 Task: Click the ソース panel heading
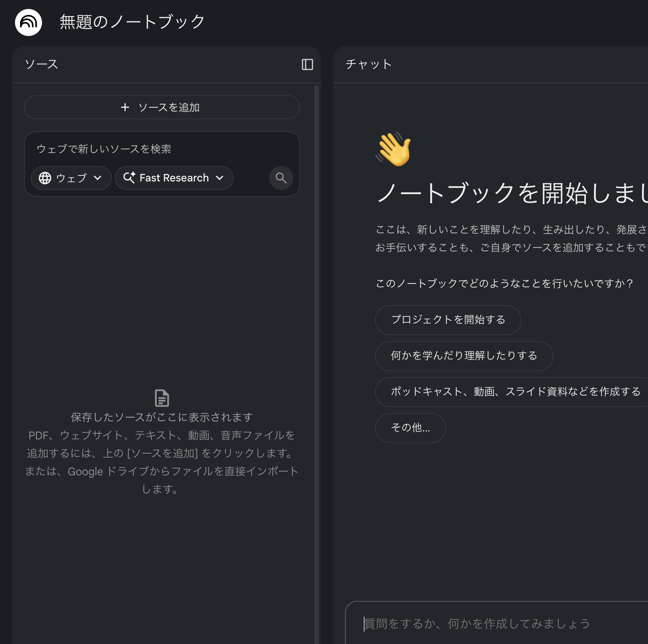(x=41, y=64)
